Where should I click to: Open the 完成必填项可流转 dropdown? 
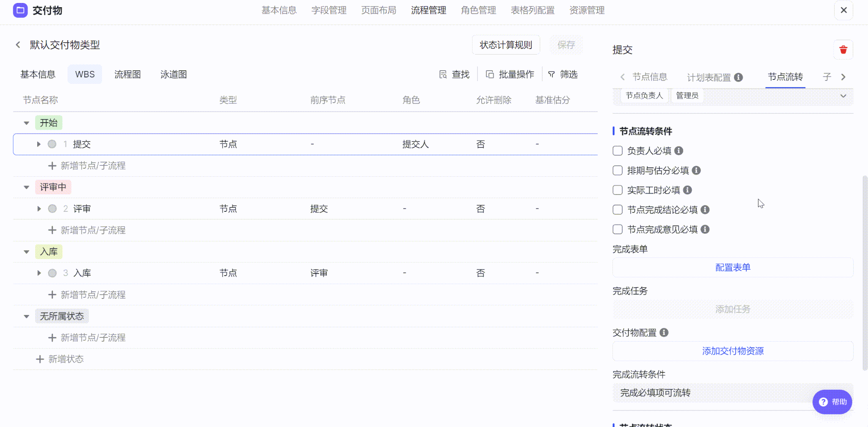(733, 393)
